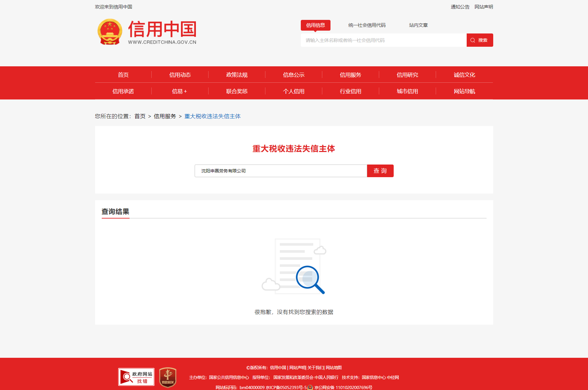Open the 中经网 footer link
Image resolution: width=588 pixels, height=390 pixels.
click(393, 377)
